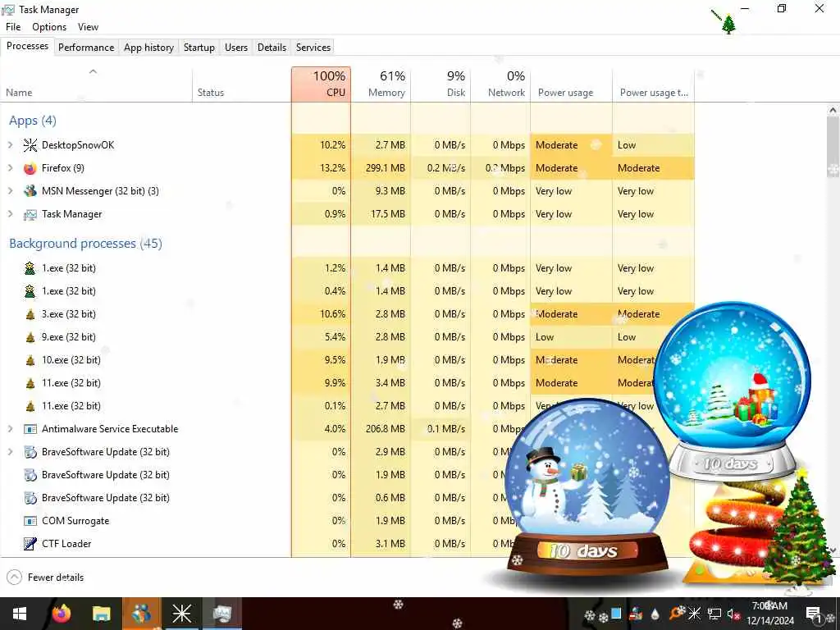
Task: Switch to the Services tab
Action: (313, 48)
